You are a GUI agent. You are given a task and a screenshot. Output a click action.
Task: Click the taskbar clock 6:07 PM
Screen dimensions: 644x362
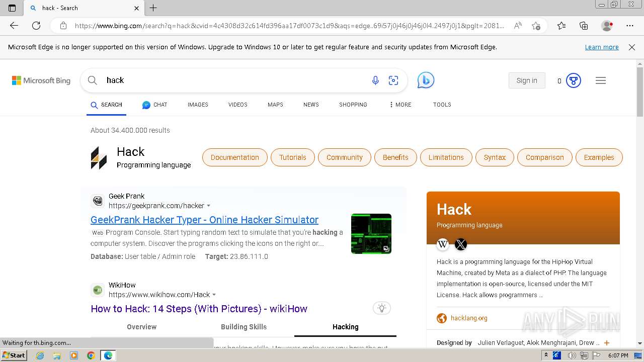pyautogui.click(x=618, y=355)
